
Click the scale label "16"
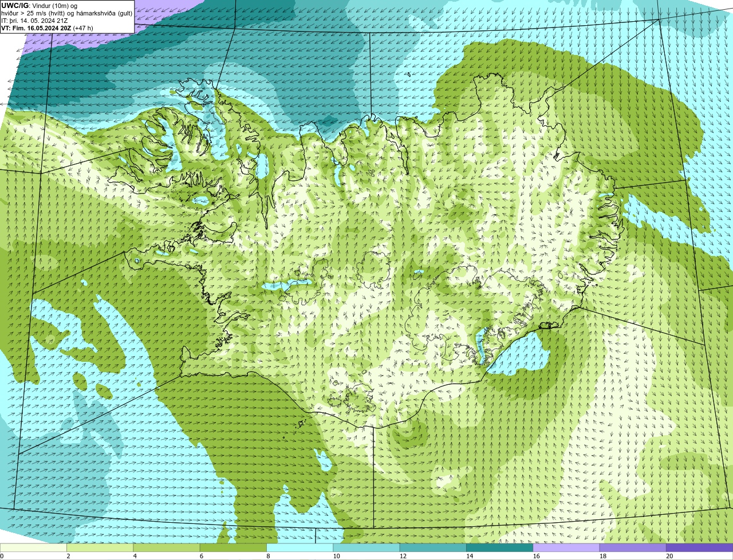coord(536,556)
